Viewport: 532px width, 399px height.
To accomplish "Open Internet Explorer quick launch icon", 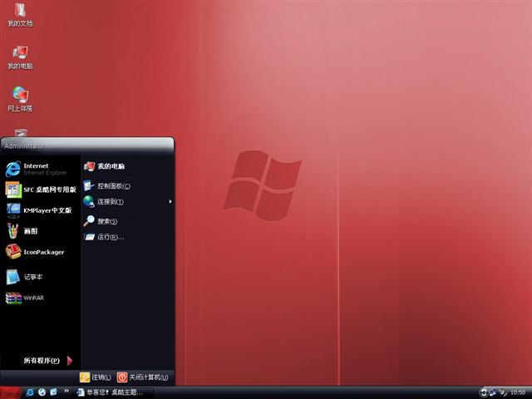I will coord(30,392).
